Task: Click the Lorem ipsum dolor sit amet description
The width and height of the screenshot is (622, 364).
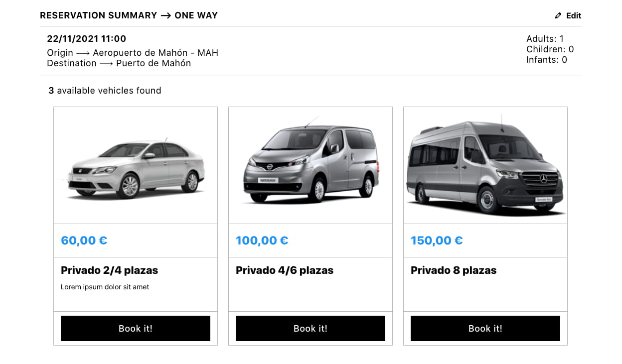Action: pyautogui.click(x=105, y=287)
